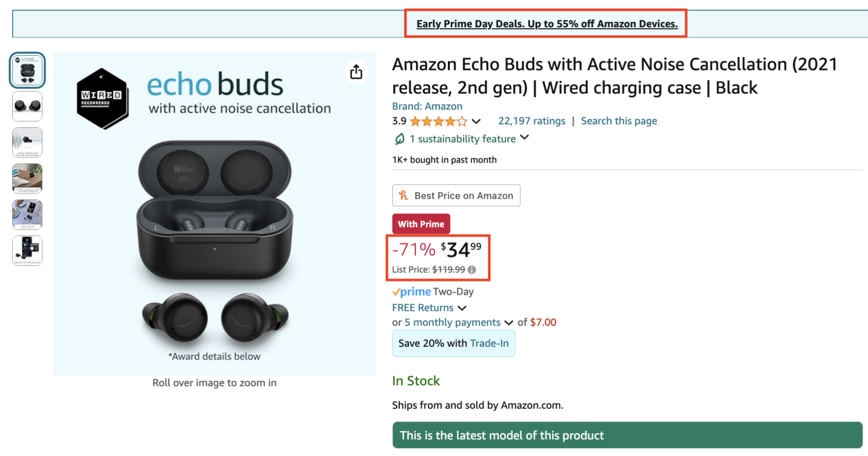This screenshot has height=456, width=868.
Task: Click the Honey Best Price badge icon
Action: click(403, 195)
